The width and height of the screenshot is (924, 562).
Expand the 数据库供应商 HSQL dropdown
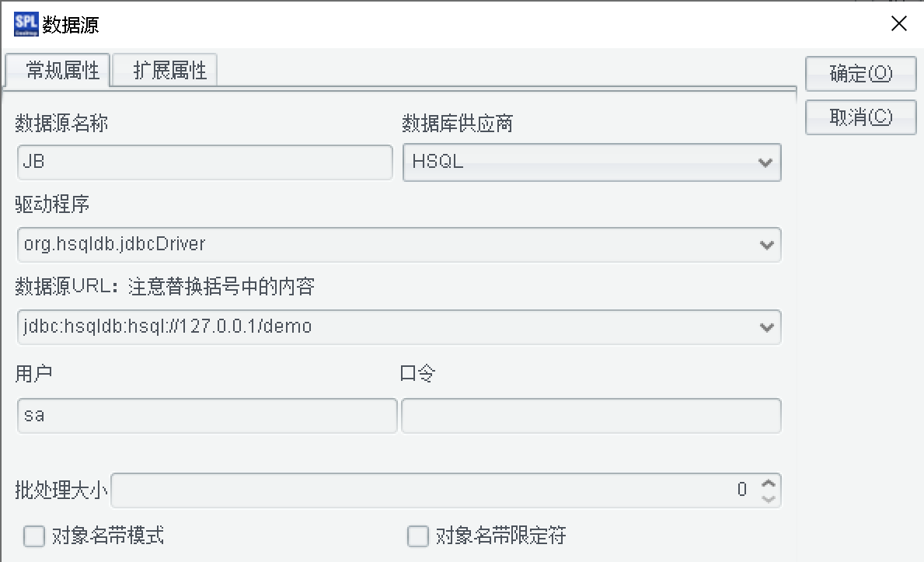pos(765,162)
